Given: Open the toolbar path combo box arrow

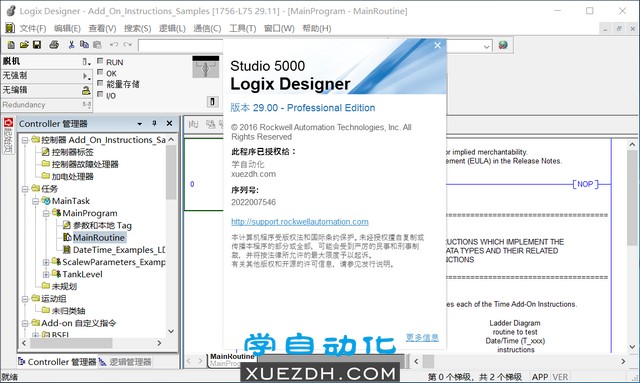Looking at the screenshot, I should [x=486, y=47].
